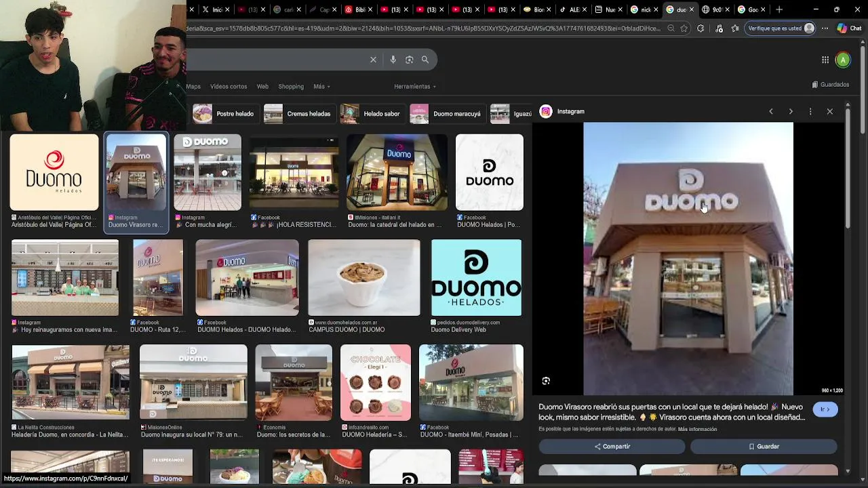Clear the search box with the X

373,60
